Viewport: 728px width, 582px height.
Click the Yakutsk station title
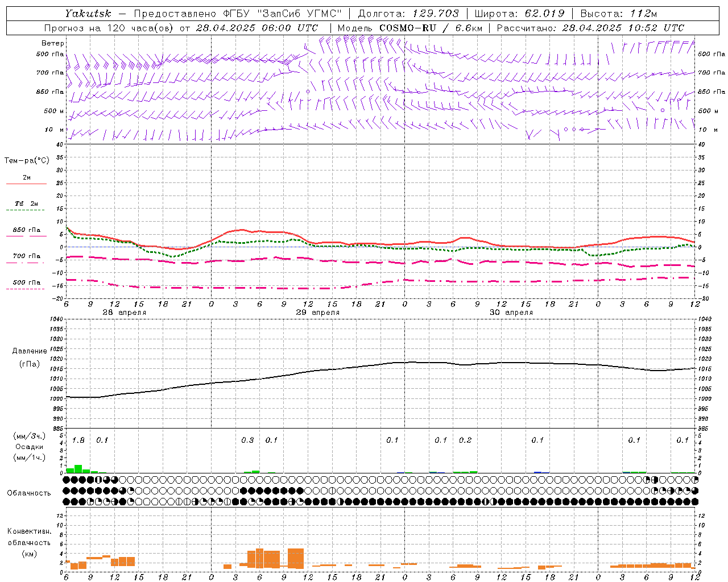click(88, 14)
